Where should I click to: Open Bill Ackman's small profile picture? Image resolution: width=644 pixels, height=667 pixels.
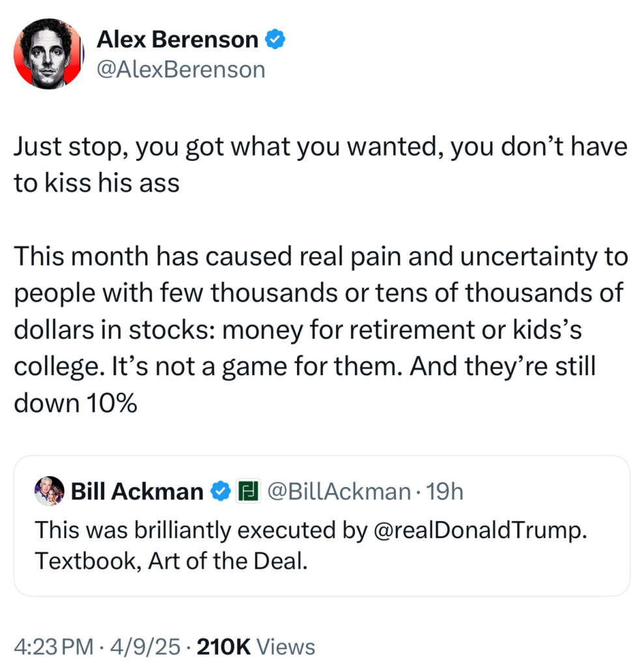tap(49, 491)
